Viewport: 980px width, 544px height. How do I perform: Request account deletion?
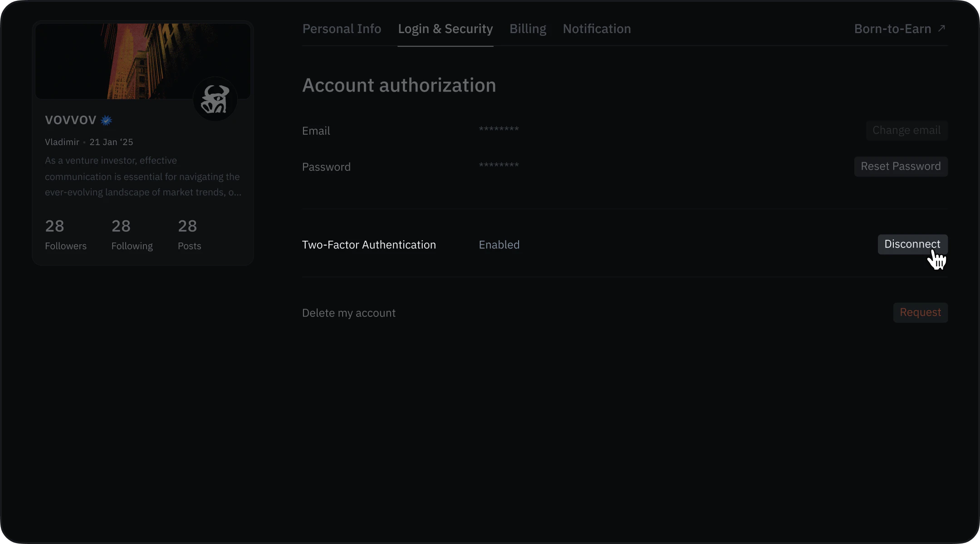pos(920,312)
